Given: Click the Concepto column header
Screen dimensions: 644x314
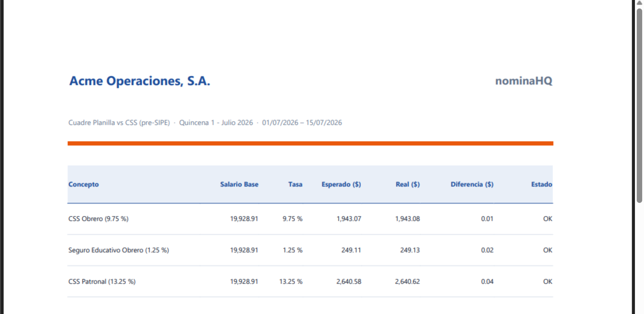Looking at the screenshot, I should point(84,184).
